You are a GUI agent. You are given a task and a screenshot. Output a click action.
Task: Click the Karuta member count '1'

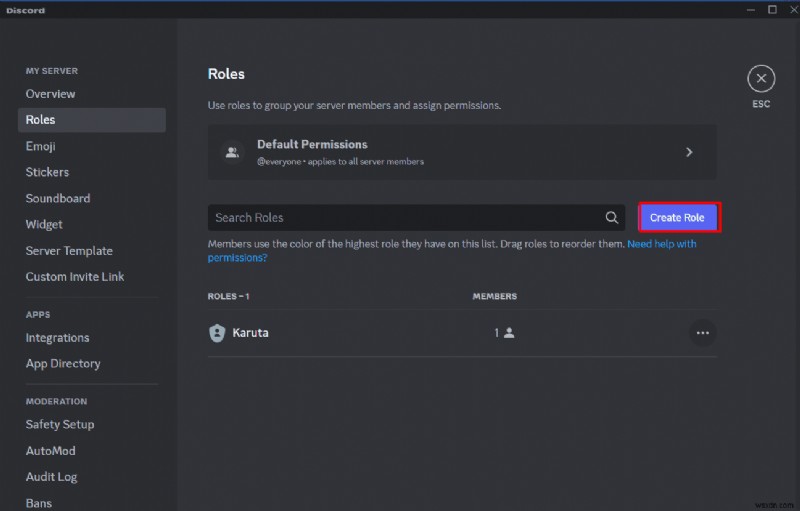point(496,333)
